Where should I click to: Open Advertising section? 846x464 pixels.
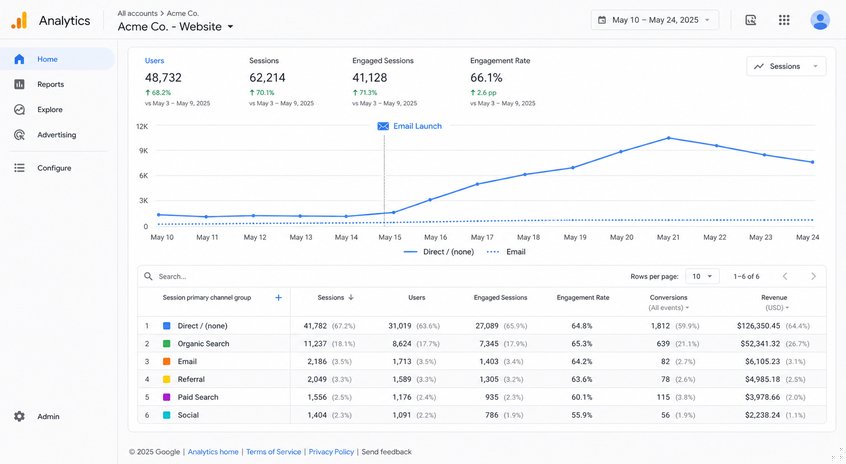coord(56,135)
